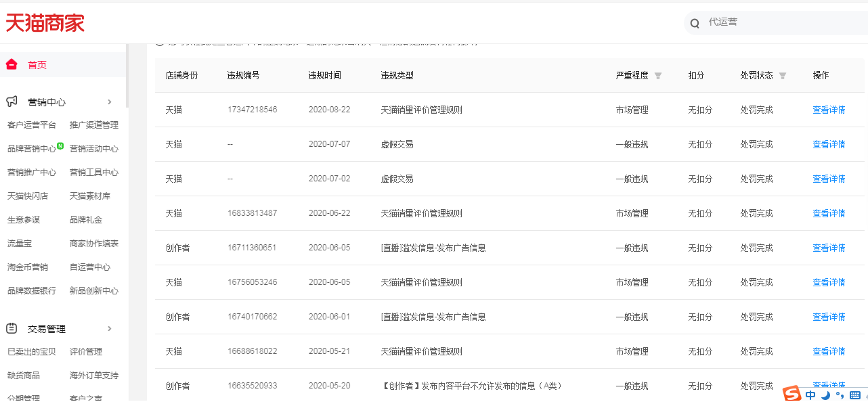Open 生意参谋 menu item

pyautogui.click(x=24, y=220)
